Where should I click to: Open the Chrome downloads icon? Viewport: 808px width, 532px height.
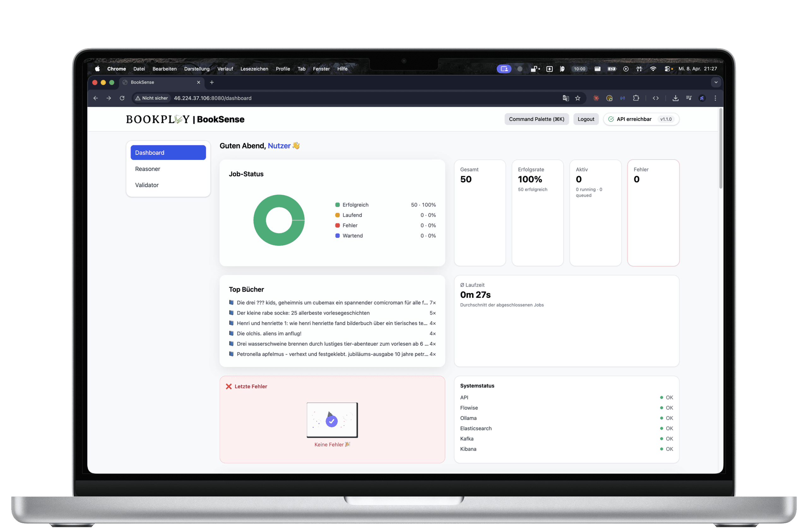(x=676, y=98)
